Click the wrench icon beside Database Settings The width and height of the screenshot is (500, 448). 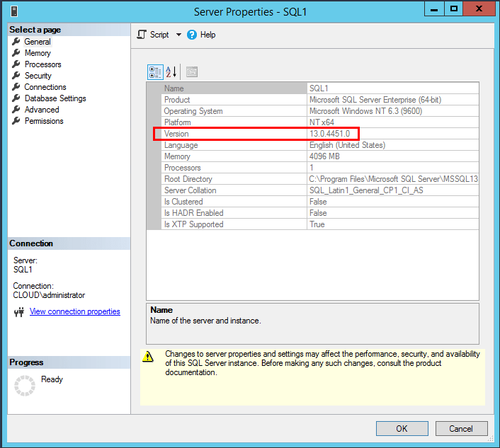coord(16,98)
